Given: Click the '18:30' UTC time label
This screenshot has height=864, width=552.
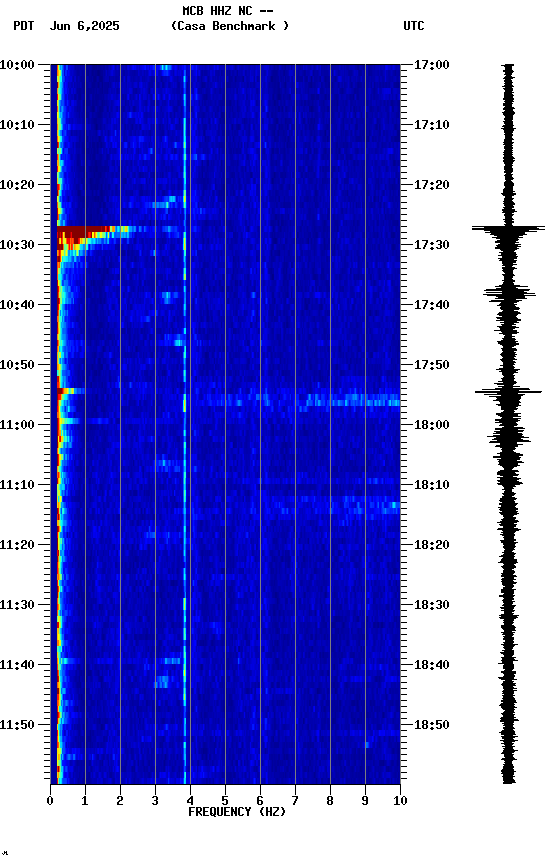Looking at the screenshot, I should coord(432,605).
